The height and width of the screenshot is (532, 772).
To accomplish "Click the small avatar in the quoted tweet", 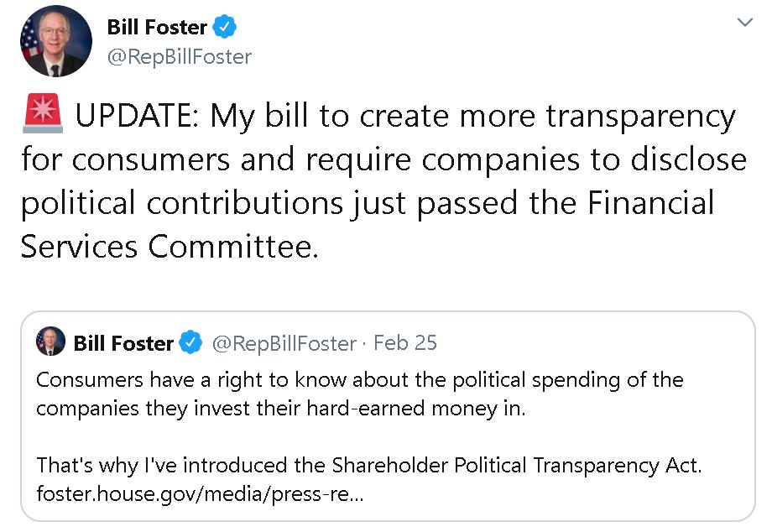I will (51, 342).
